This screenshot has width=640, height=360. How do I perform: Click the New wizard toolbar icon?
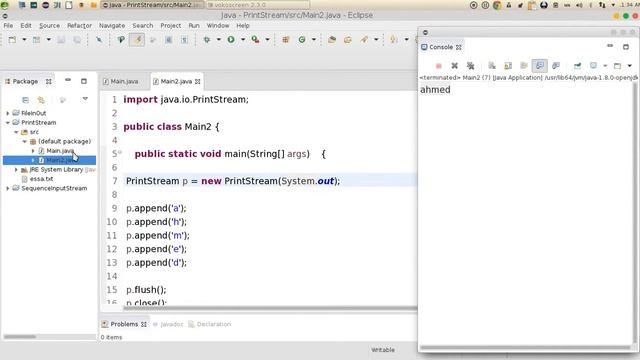click(x=12, y=40)
